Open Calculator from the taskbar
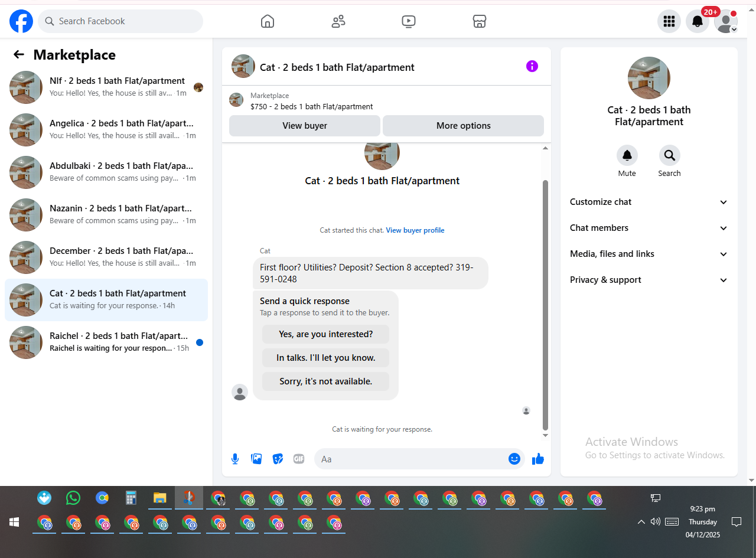This screenshot has width=756, height=558. 131,498
